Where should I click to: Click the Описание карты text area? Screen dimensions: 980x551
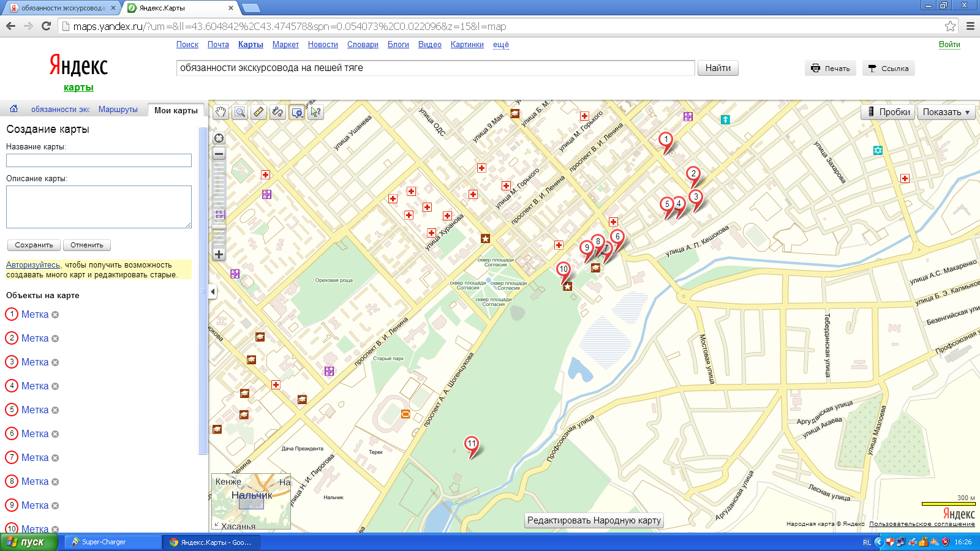[99, 207]
